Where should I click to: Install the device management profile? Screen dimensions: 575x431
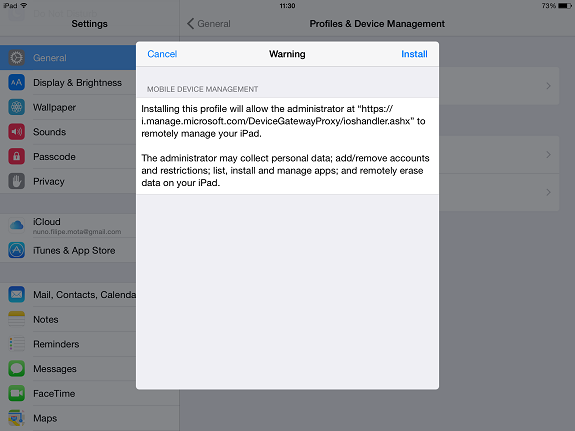click(414, 54)
